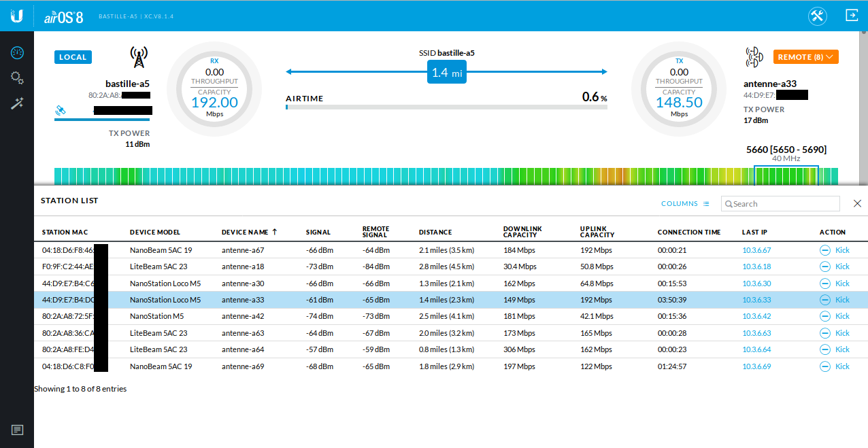Open the settings gears icon in sidebar
Image resolution: width=868 pixels, height=448 pixels.
point(17,78)
